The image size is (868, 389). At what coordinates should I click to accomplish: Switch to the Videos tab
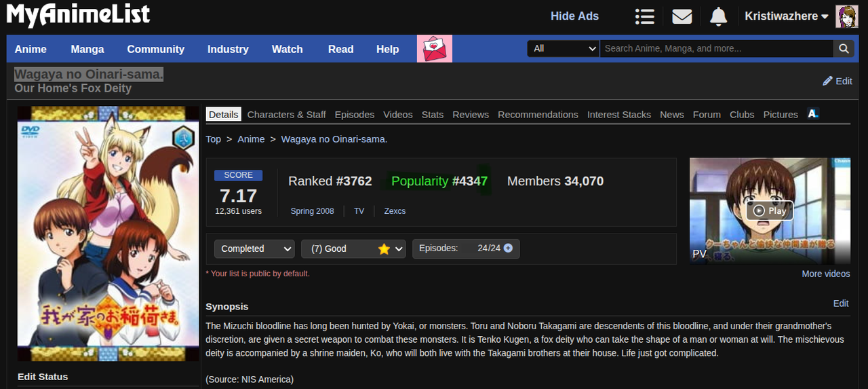[x=398, y=115]
